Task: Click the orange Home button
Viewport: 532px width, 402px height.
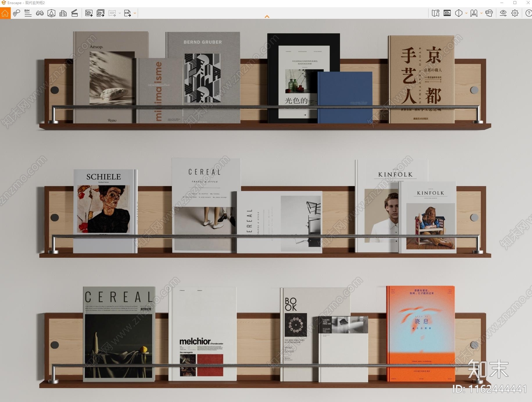Action: tap(5, 13)
